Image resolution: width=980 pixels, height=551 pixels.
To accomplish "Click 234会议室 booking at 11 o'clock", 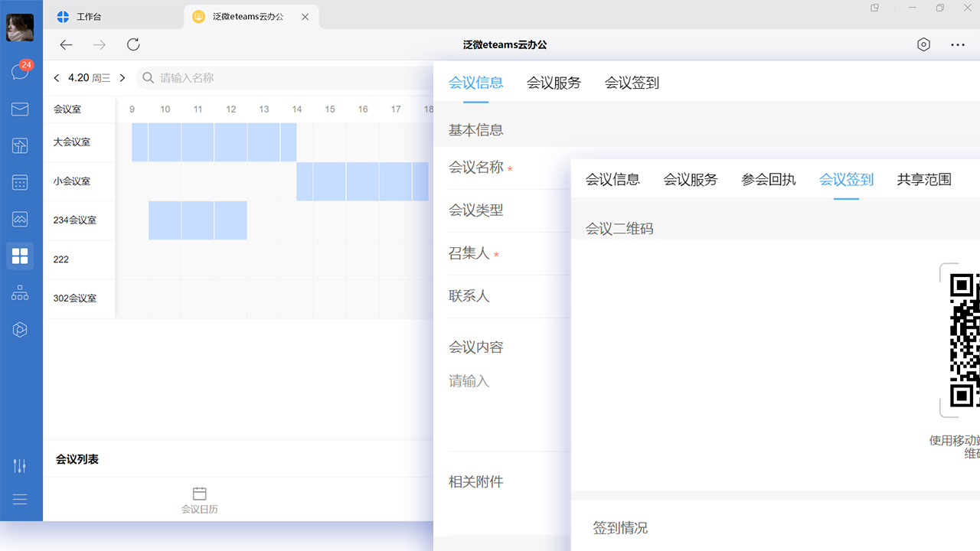I will (198, 220).
